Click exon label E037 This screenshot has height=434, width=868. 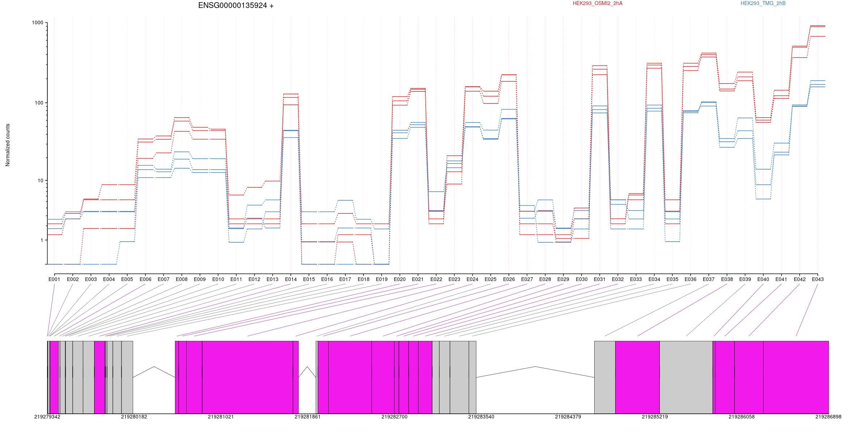(x=709, y=279)
